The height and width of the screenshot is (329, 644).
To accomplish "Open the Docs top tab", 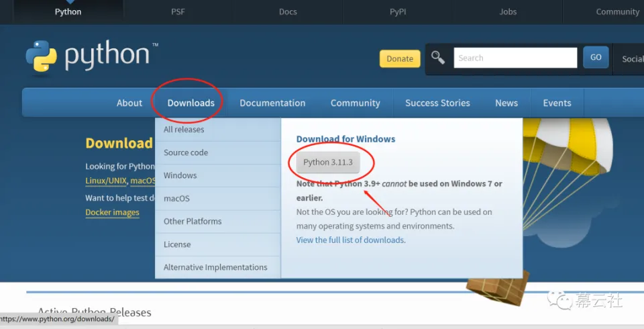I will 288,12.
